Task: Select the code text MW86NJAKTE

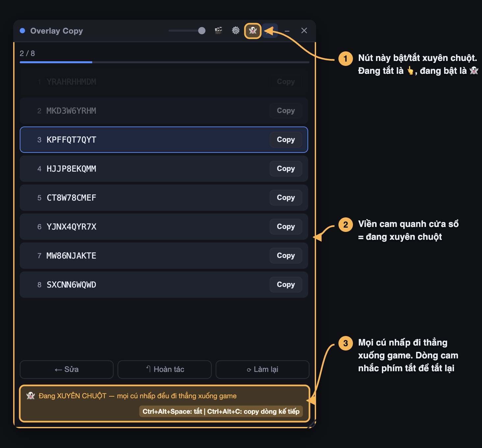Action: coord(71,256)
